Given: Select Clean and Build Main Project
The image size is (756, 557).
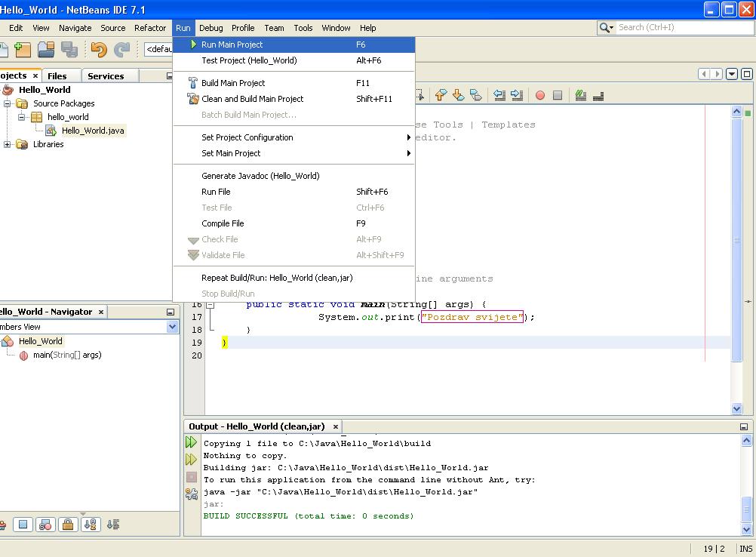Looking at the screenshot, I should click(x=252, y=99).
